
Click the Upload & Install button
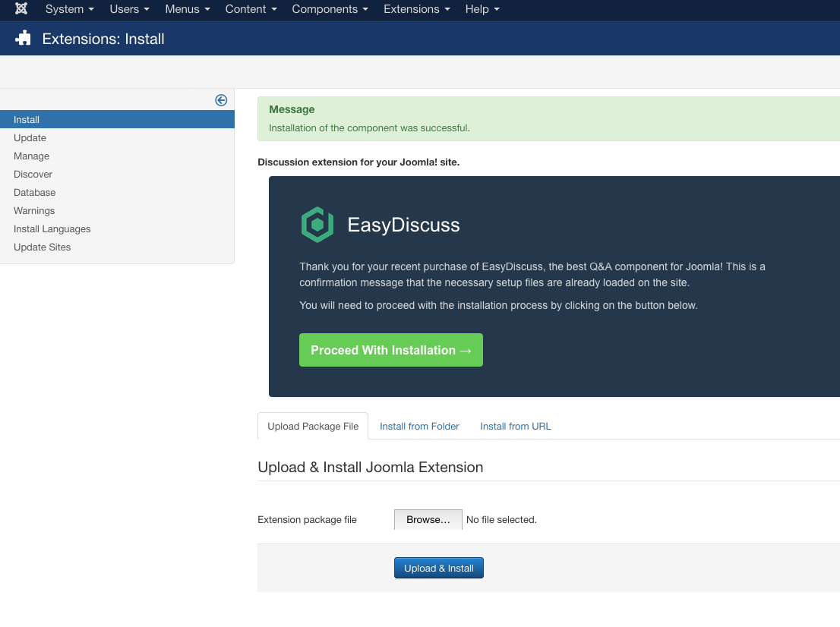click(439, 568)
